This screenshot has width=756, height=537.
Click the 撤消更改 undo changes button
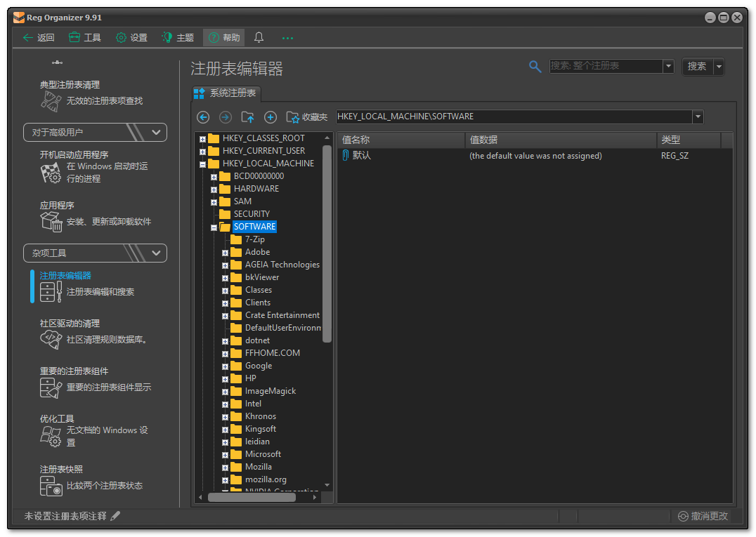(x=703, y=516)
